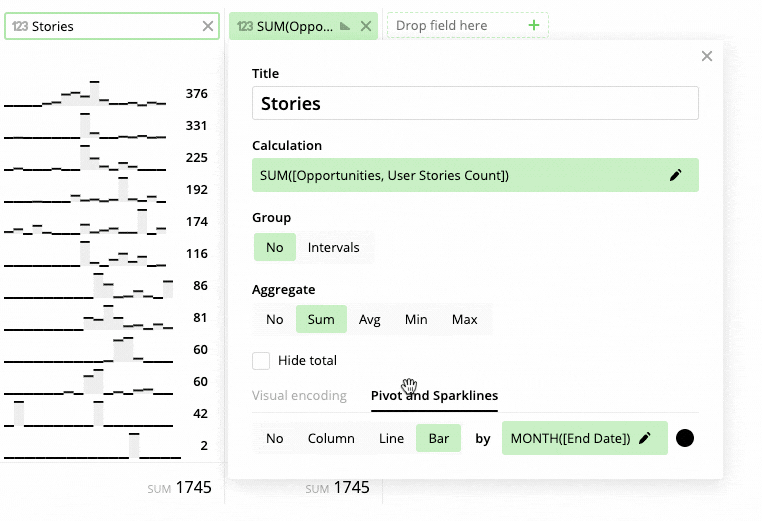Viewport: 762px width, 521px height.
Task: Close the field settings popup
Action: [707, 56]
